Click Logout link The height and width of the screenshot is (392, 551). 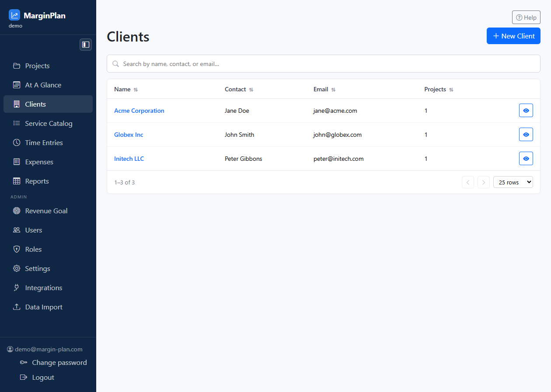tap(37, 378)
